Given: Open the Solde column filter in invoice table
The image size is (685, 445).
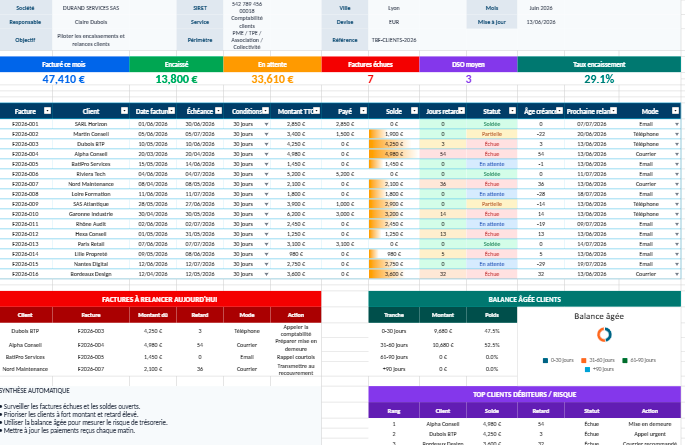Looking at the screenshot, I should tap(415, 111).
